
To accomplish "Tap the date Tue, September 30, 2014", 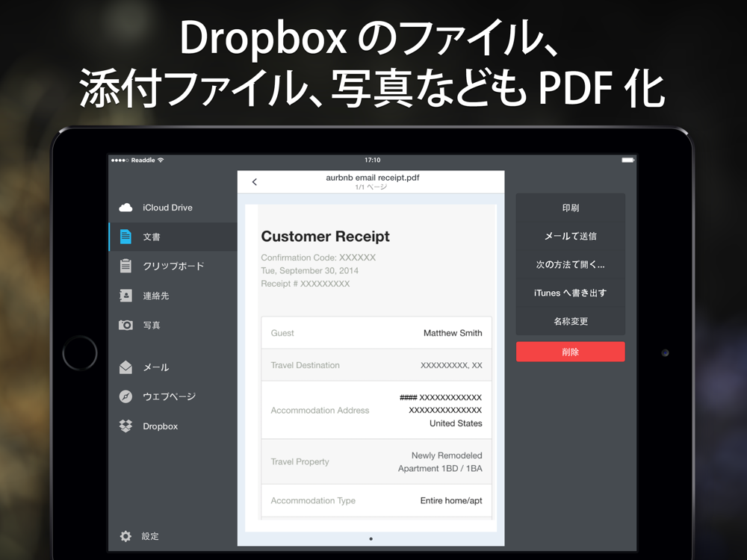I will point(310,270).
